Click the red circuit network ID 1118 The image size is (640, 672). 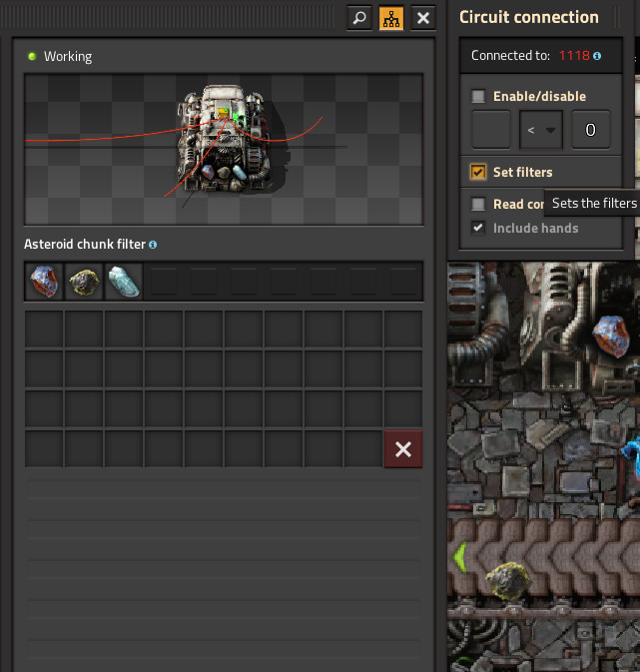tap(573, 56)
